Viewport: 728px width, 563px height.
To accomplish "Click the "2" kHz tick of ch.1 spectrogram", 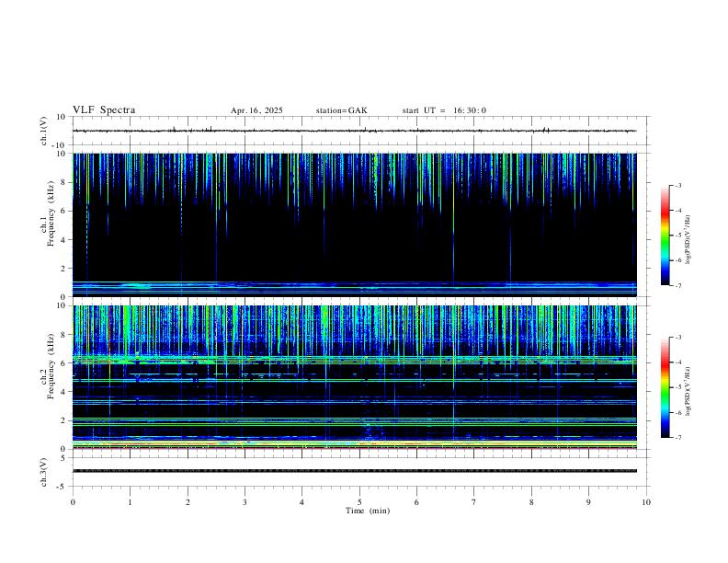I will click(x=64, y=269).
